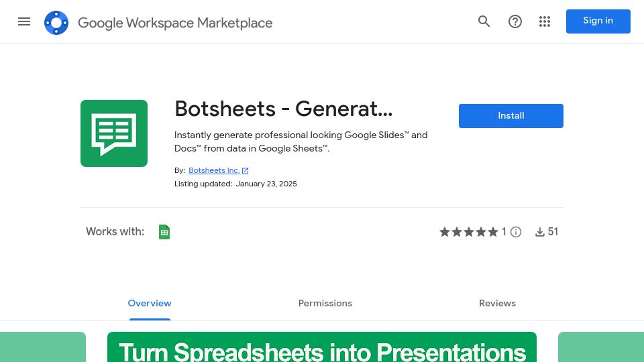Viewport: 644px width, 362px height.
Task: Click the Listing updated January 23, 2025 text
Action: [x=235, y=184]
